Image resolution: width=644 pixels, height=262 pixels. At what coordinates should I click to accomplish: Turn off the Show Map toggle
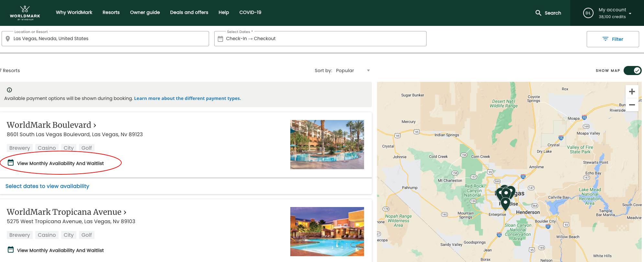[632, 71]
